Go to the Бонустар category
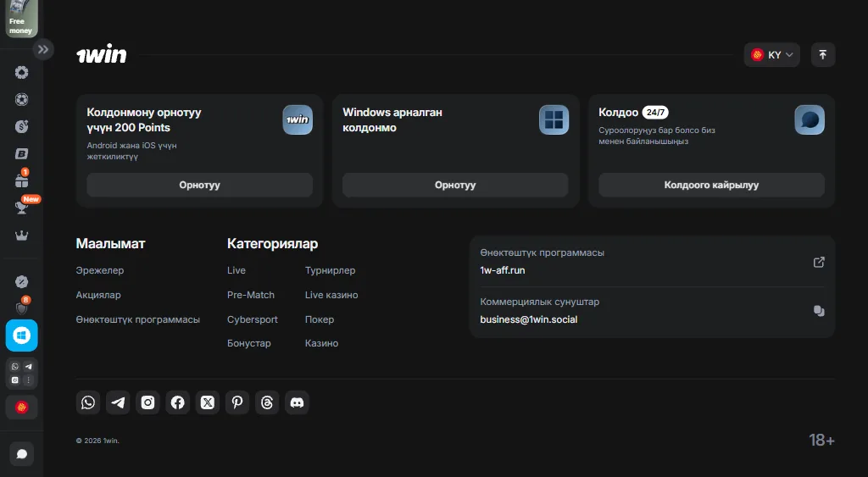The height and width of the screenshot is (477, 868). [249, 343]
